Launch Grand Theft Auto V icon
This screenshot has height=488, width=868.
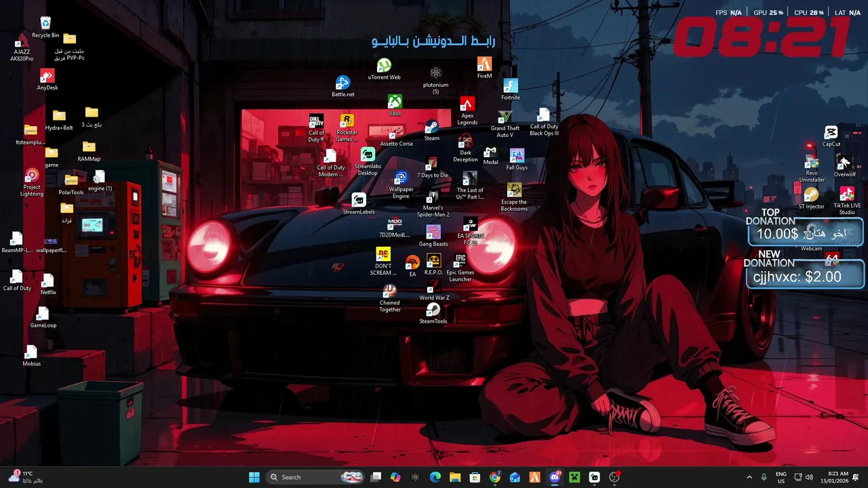pos(505,124)
